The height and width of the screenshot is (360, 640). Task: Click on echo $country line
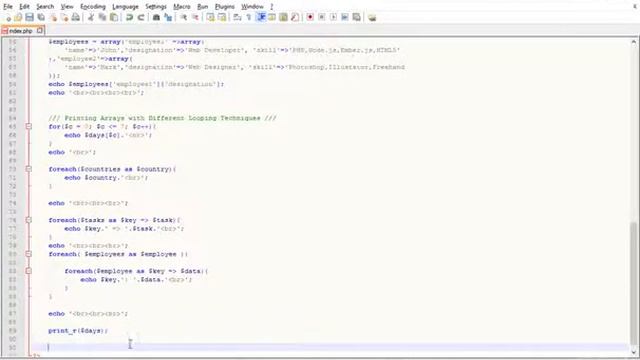point(106,178)
